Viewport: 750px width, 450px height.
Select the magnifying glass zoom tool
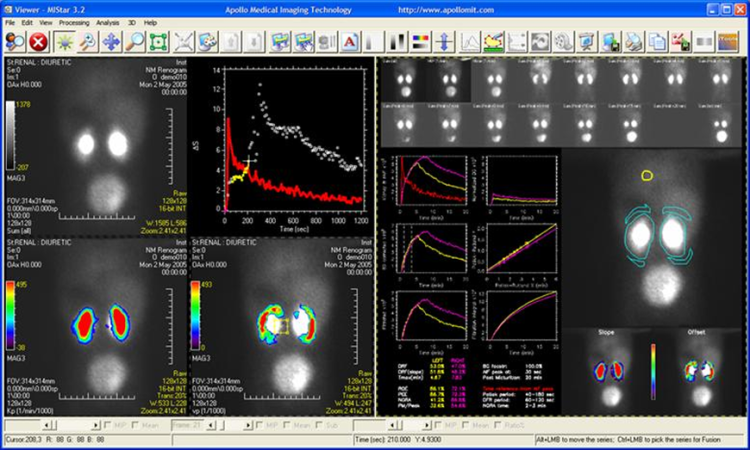coord(135,41)
